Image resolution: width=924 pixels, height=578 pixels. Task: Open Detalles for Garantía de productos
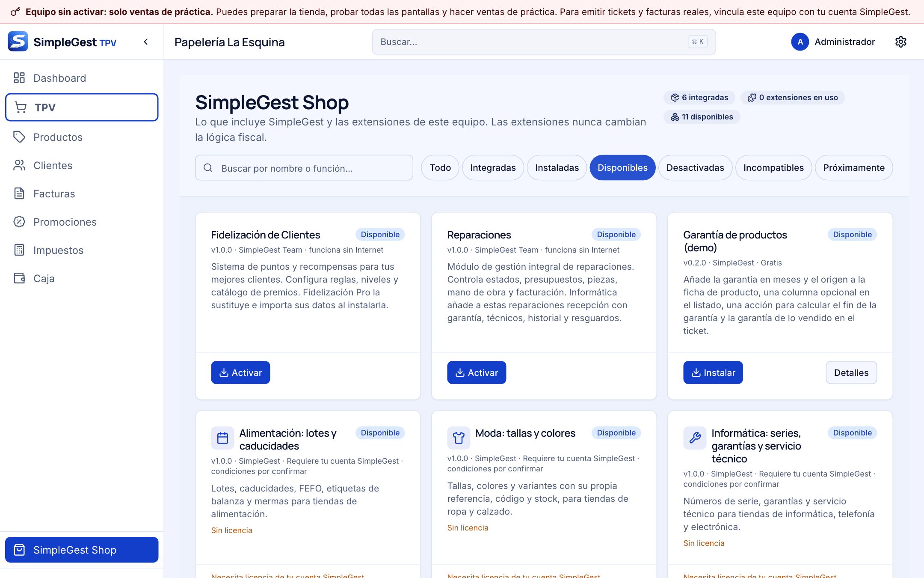pyautogui.click(x=851, y=372)
